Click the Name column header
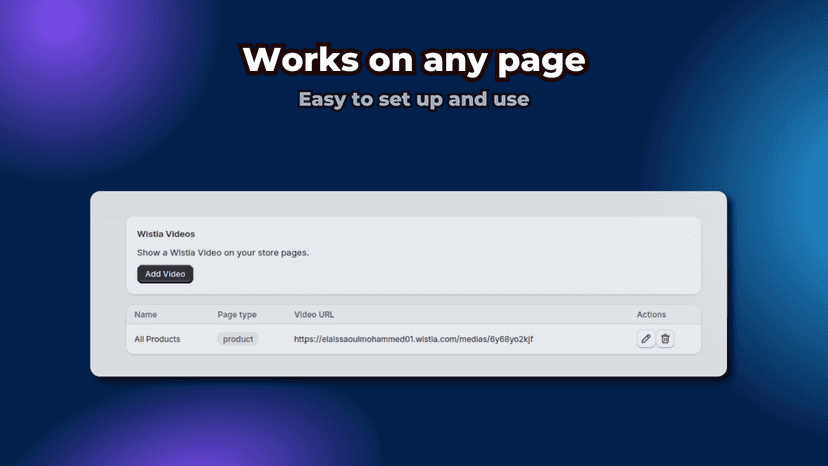The image size is (828, 466). (x=145, y=314)
